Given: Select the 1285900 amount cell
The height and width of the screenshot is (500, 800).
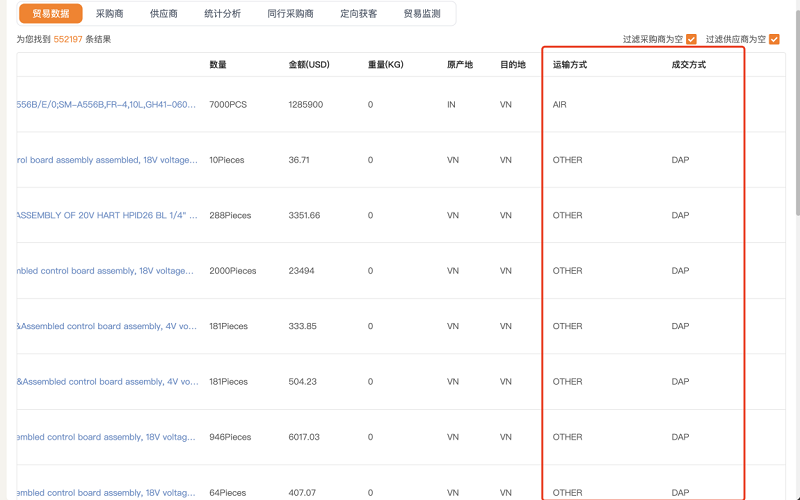Looking at the screenshot, I should [x=306, y=105].
